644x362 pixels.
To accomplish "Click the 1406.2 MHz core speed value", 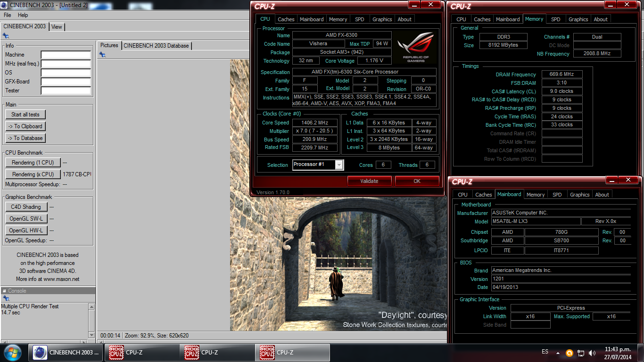I will point(315,123).
